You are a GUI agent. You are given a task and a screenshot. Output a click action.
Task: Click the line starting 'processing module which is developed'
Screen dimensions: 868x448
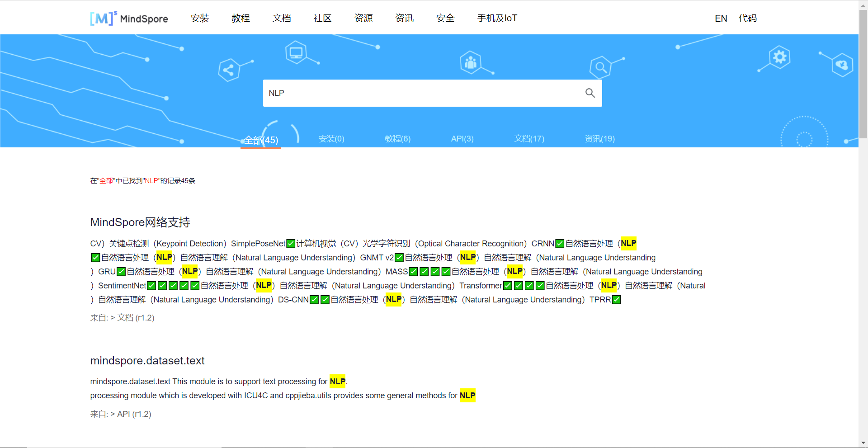pos(283,396)
